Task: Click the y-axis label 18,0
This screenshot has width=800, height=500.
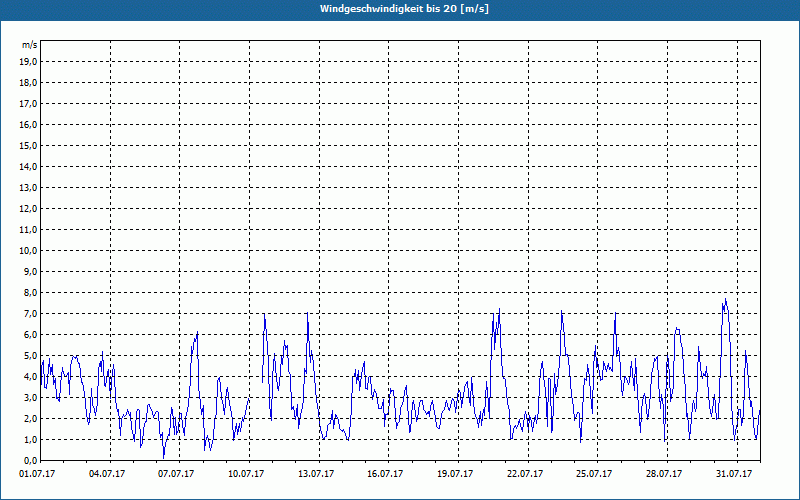Action: tap(28, 83)
